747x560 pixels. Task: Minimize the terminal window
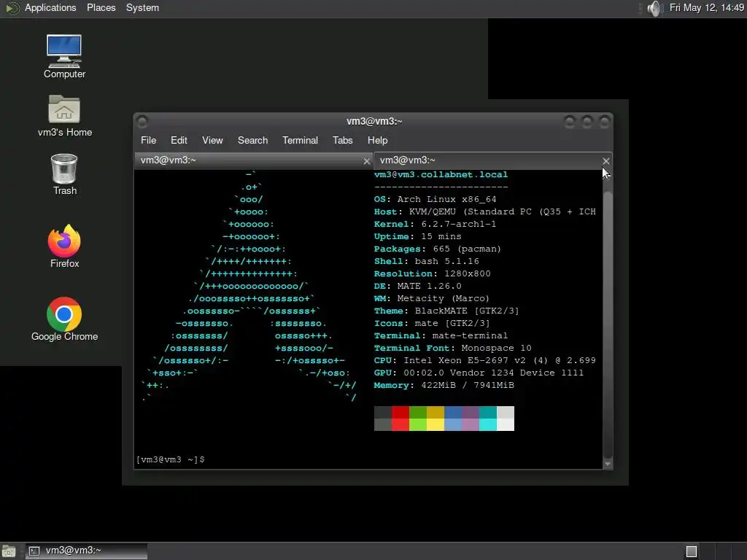570,122
